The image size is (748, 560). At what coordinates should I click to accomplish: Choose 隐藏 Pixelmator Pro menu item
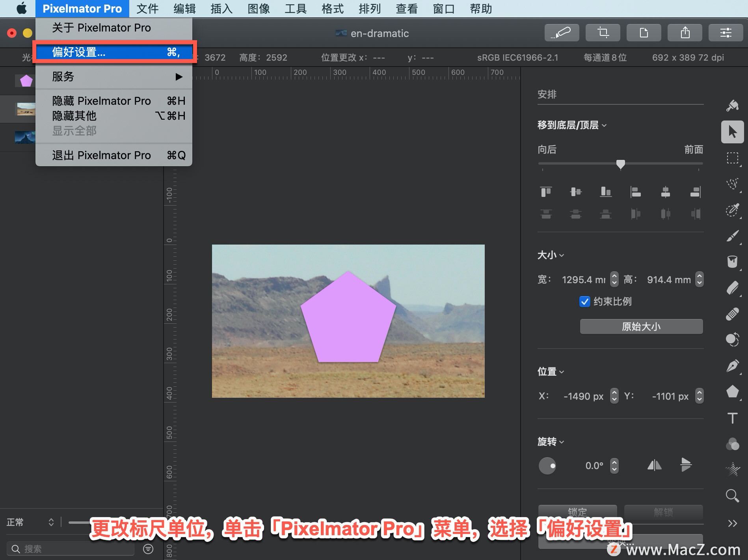pos(114,101)
